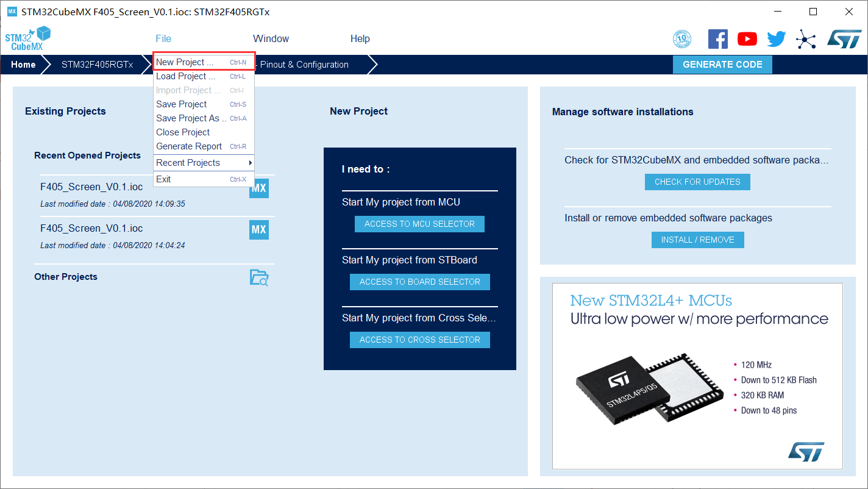The width and height of the screenshot is (868, 489).
Task: Open the Help menu
Action: pyautogui.click(x=360, y=38)
